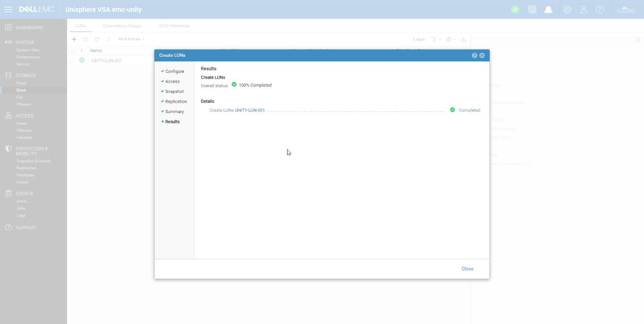This screenshot has width=644, height=324.
Task: Close the Create LUNs dialog via X
Action: click(x=482, y=55)
